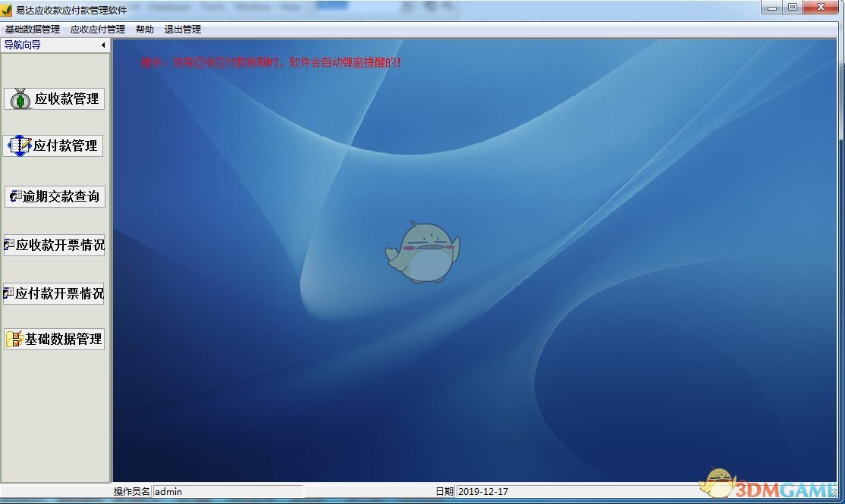Click the 操作员名 status label

pyautogui.click(x=131, y=492)
